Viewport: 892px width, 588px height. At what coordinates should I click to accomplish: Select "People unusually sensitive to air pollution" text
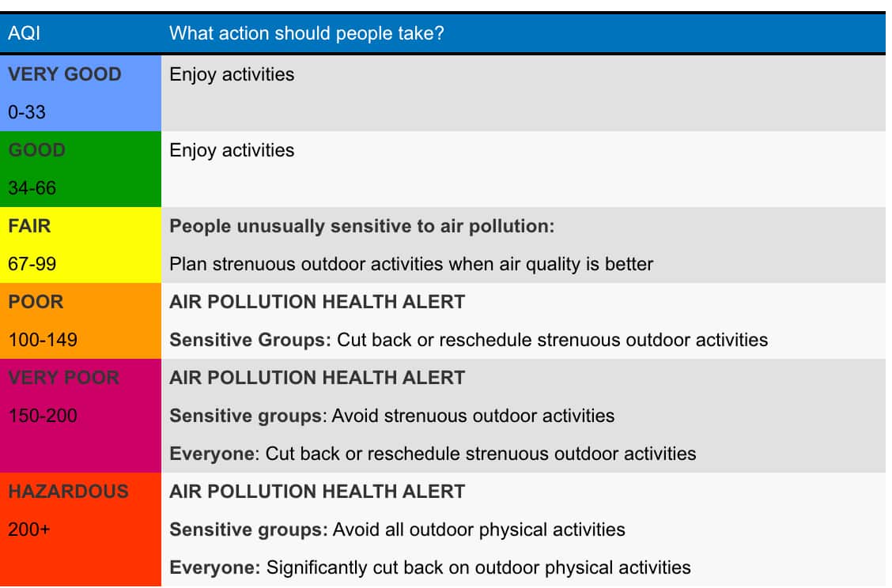coord(362,226)
